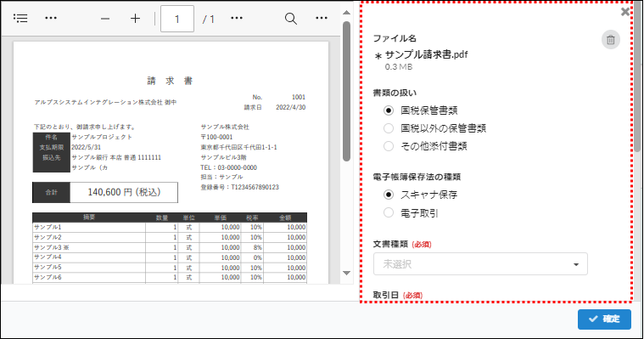The width and height of the screenshot is (644, 339).
Task: Click the サンプル6 row in the table
Action: 170,277
